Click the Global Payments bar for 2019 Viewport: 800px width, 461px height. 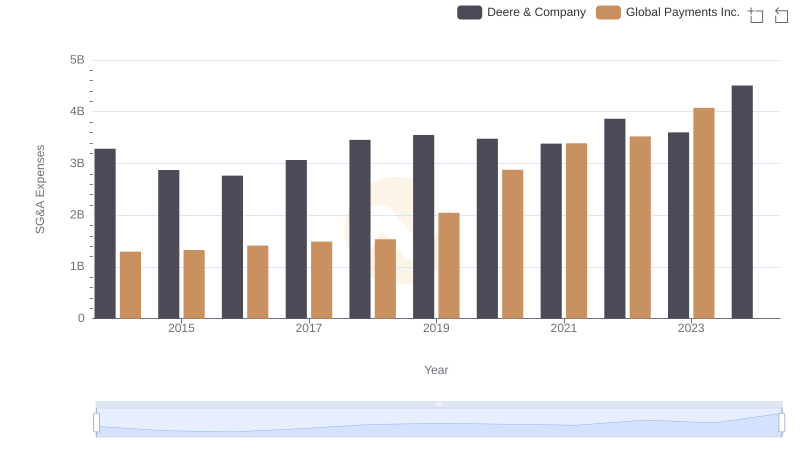[449, 266]
